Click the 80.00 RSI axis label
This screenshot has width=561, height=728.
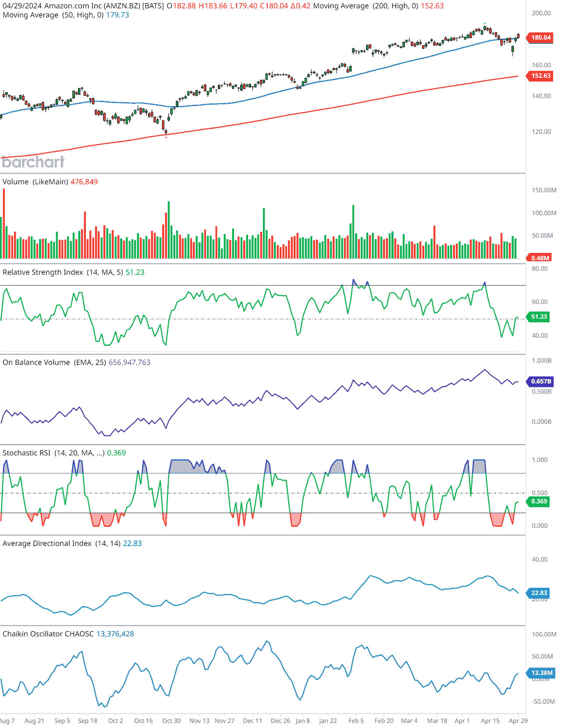[540, 269]
